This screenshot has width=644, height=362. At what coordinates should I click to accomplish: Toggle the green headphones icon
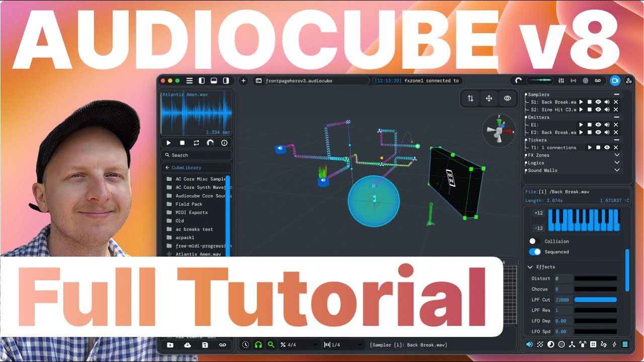tap(258, 345)
